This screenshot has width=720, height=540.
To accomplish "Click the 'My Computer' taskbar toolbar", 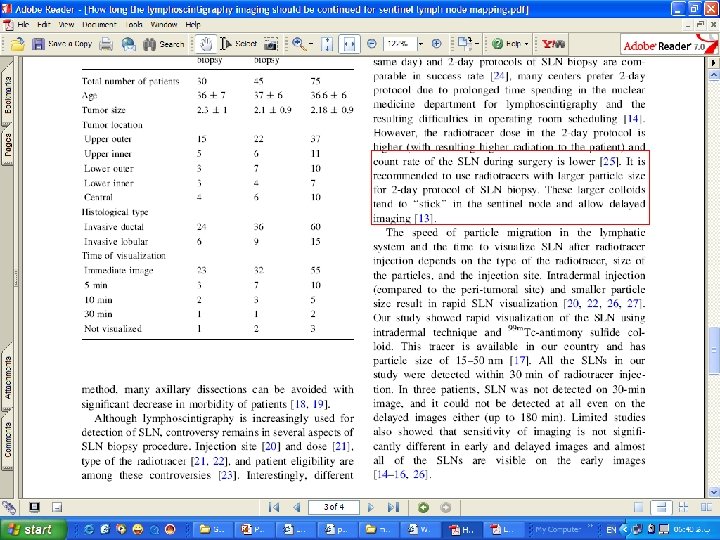I will point(558,529).
